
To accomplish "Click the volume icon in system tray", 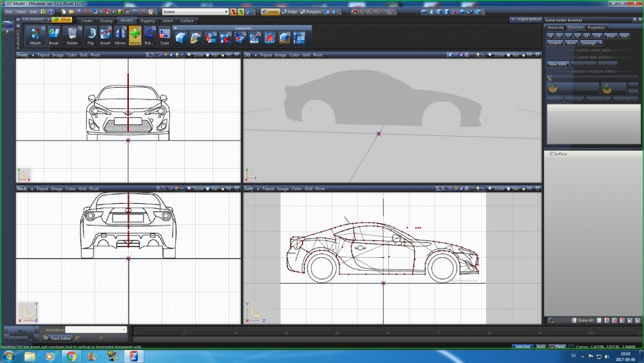I will [x=607, y=357].
